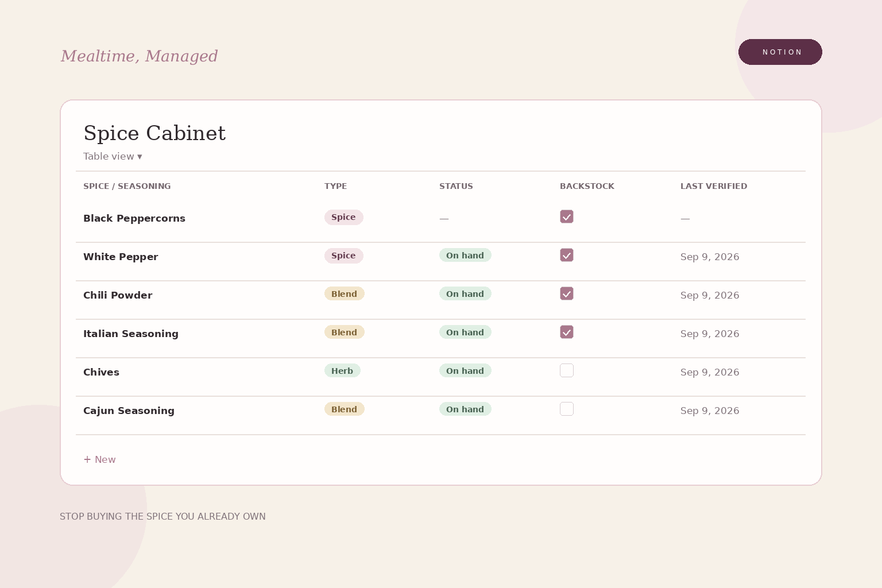Screen dimensions: 882x588
Task: Select the Last Verified column header
Action: [714, 186]
